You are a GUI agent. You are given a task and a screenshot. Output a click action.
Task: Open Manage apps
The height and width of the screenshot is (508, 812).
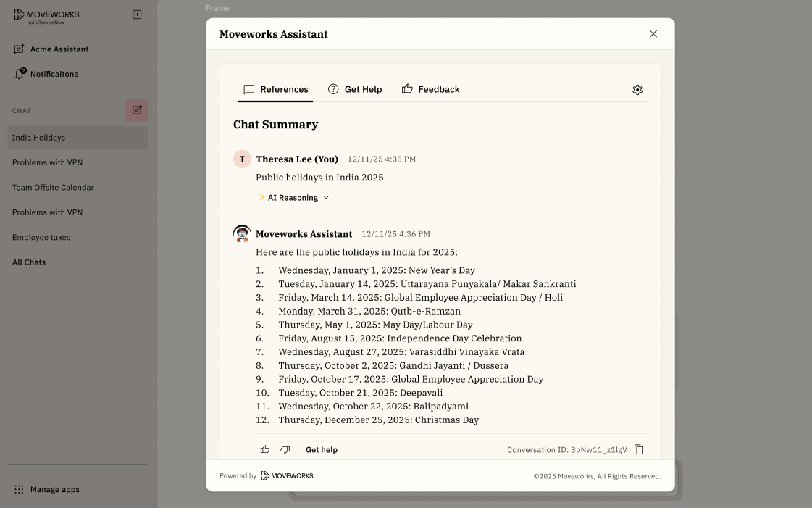point(46,489)
